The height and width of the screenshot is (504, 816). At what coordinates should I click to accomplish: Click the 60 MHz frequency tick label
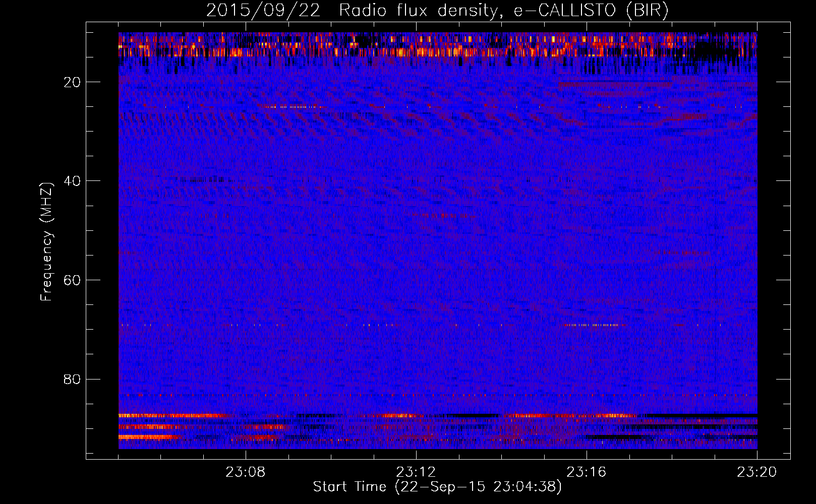point(72,280)
